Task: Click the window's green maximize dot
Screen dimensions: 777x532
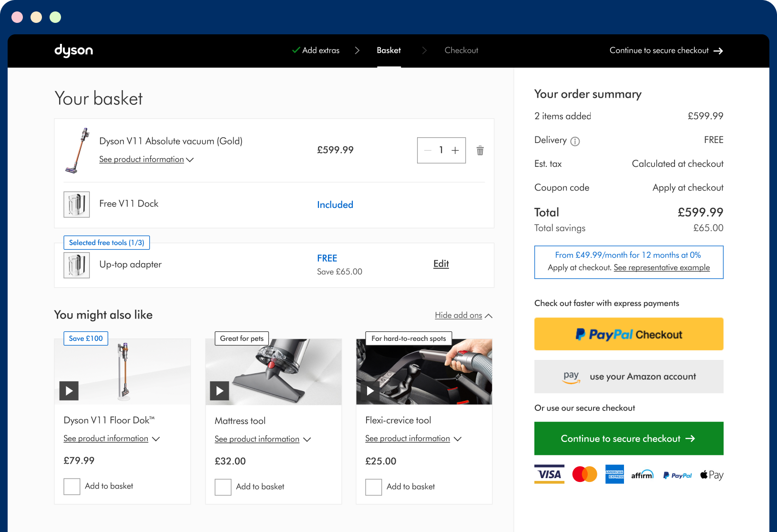Action: 55,17
